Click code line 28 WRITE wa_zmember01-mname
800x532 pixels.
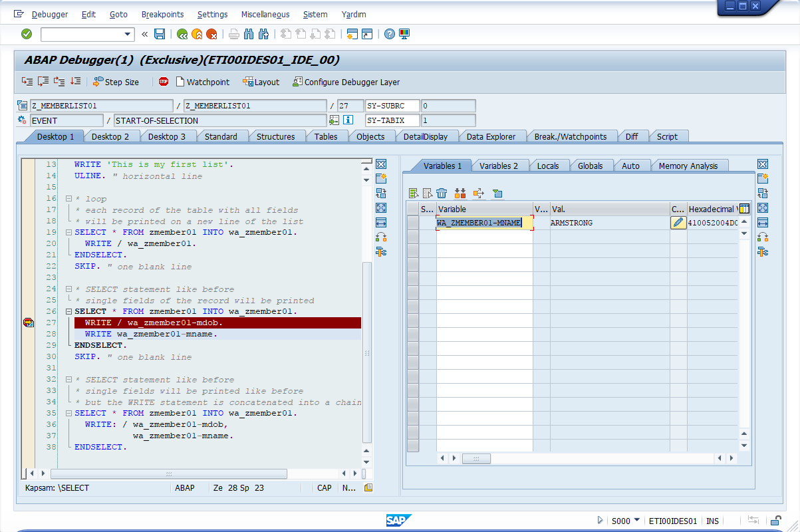coord(151,334)
